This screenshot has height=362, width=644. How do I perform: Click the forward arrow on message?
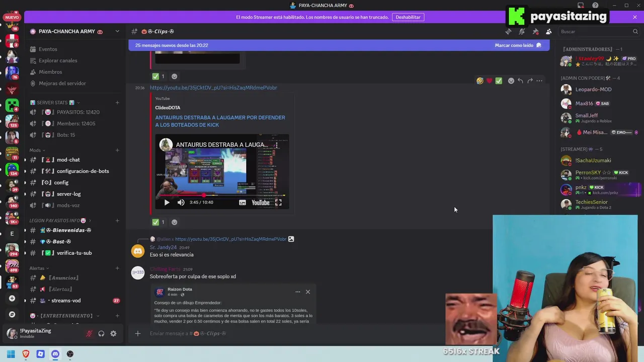click(530, 80)
